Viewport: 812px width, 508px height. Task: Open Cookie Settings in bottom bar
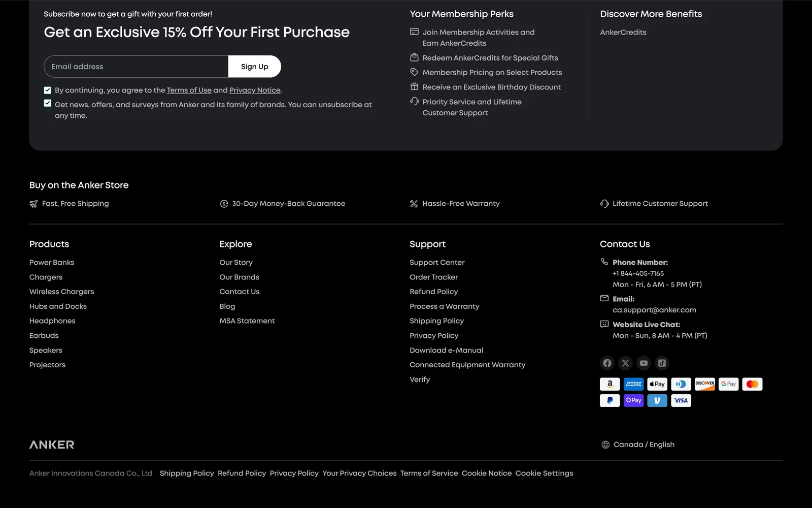click(544, 473)
